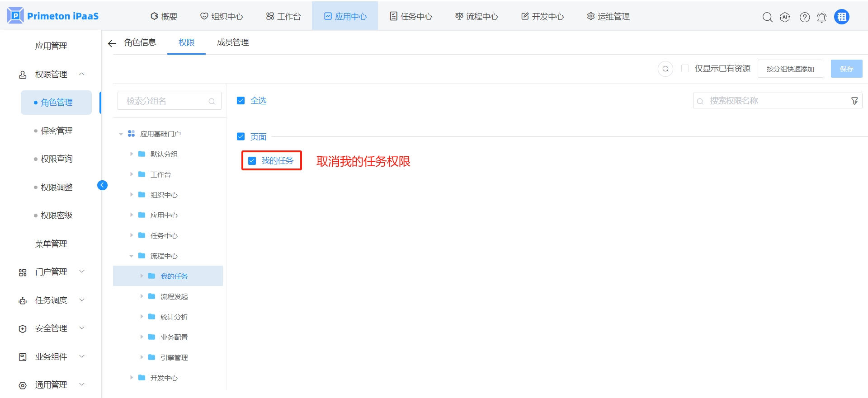Open the notifications bell icon
Image resolution: width=868 pixels, height=398 pixels.
pyautogui.click(x=821, y=17)
